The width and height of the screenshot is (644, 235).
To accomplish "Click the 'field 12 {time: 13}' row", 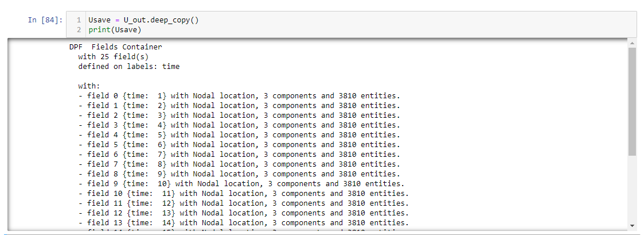I will click(x=244, y=213).
